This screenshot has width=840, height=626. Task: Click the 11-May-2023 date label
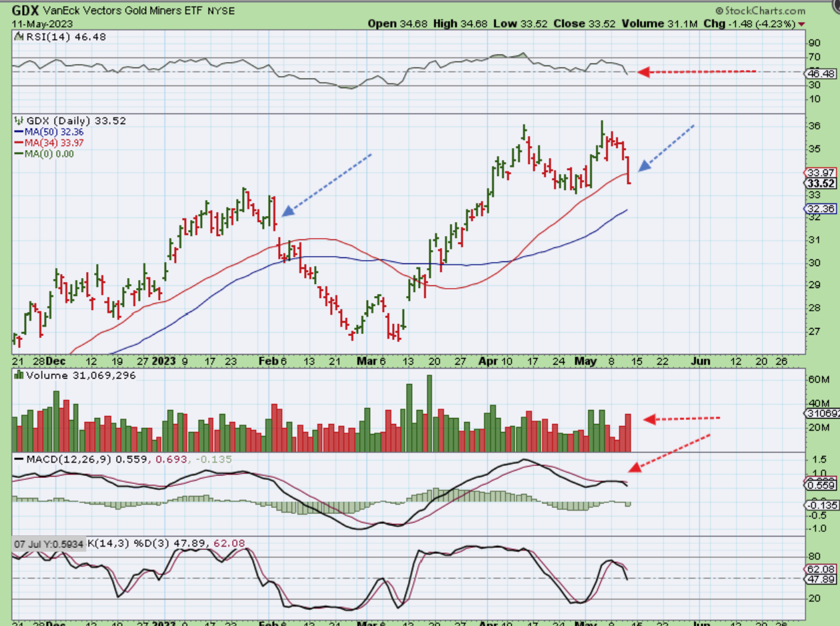(x=43, y=23)
